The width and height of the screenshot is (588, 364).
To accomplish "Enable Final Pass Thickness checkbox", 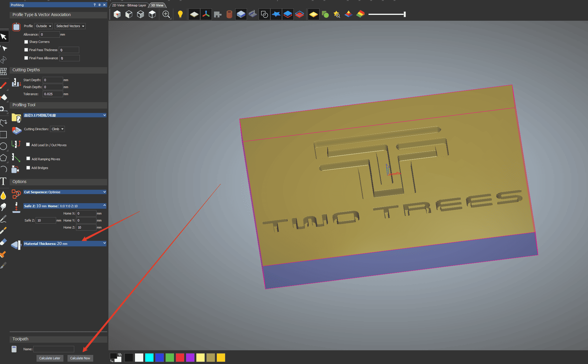I will 26,50.
